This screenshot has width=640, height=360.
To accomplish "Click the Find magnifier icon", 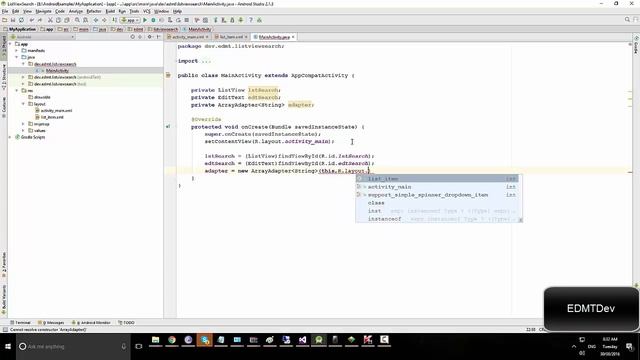I will coord(77,20).
